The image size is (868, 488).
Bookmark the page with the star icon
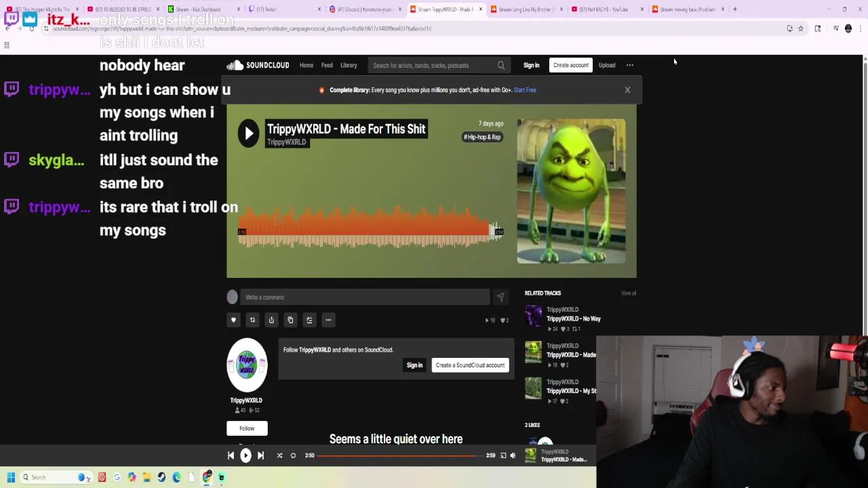(801, 28)
